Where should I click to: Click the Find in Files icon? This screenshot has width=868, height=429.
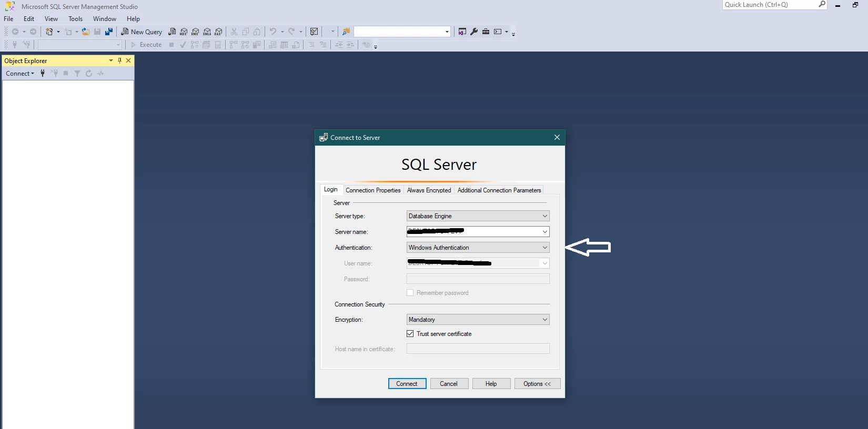pos(346,32)
